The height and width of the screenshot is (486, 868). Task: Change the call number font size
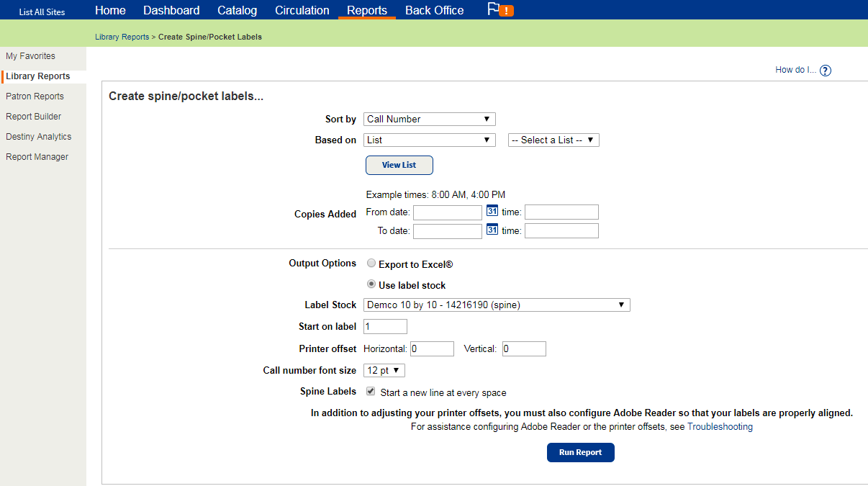384,370
